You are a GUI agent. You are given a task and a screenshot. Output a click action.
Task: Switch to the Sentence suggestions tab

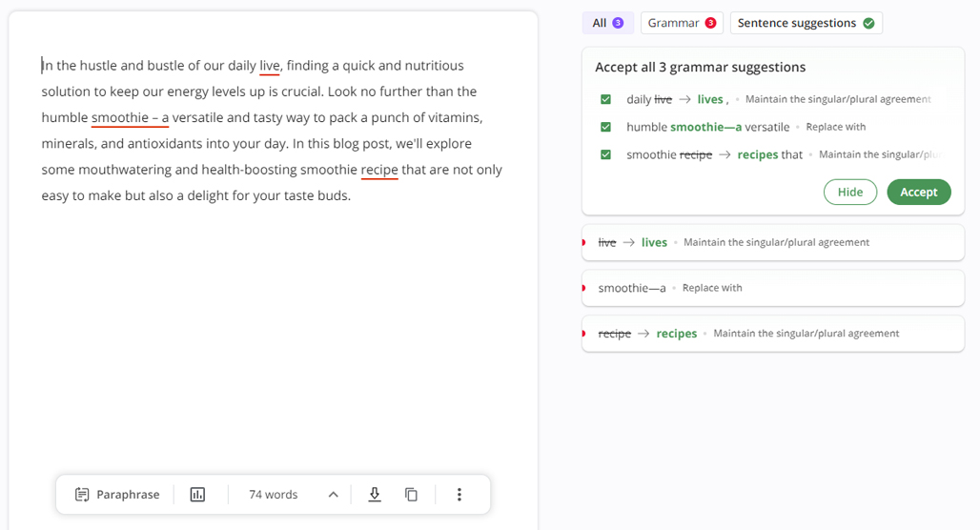point(806,23)
